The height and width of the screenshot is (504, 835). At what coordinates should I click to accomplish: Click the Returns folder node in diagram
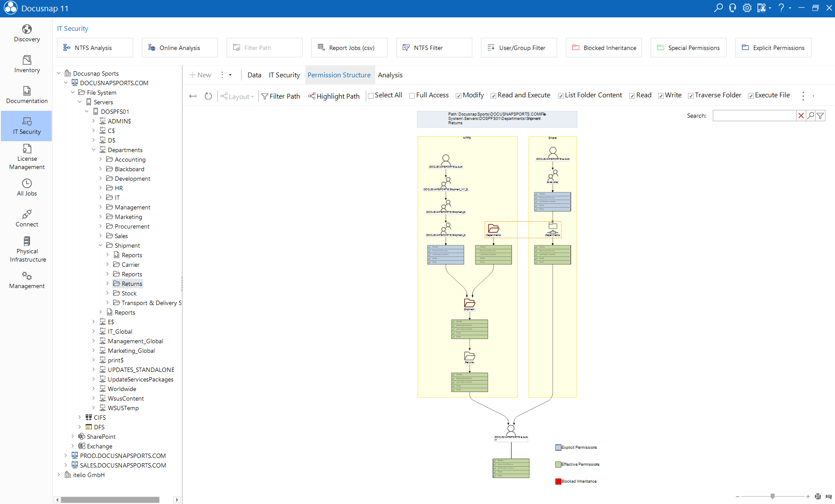470,357
